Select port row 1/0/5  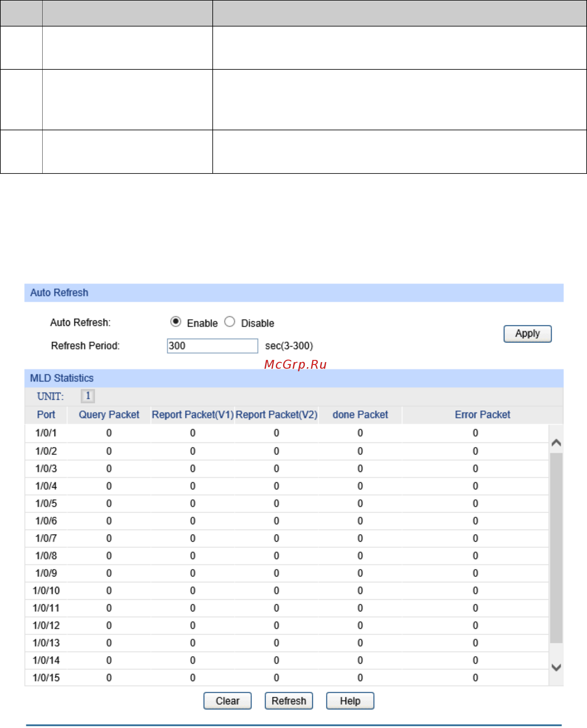[x=287, y=504]
